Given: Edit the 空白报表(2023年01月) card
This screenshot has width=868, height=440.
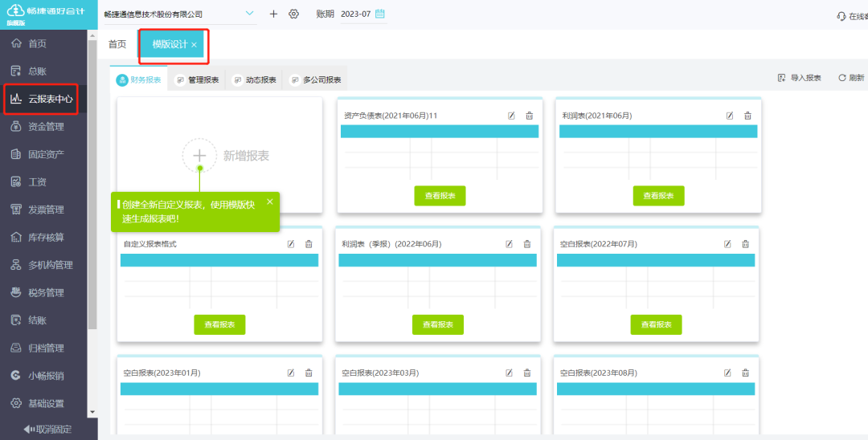Looking at the screenshot, I should (x=291, y=373).
